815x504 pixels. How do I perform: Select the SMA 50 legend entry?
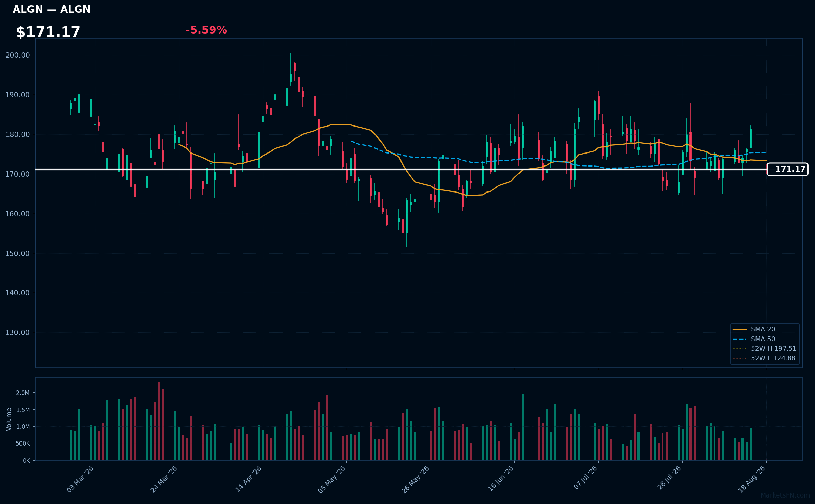click(x=754, y=339)
